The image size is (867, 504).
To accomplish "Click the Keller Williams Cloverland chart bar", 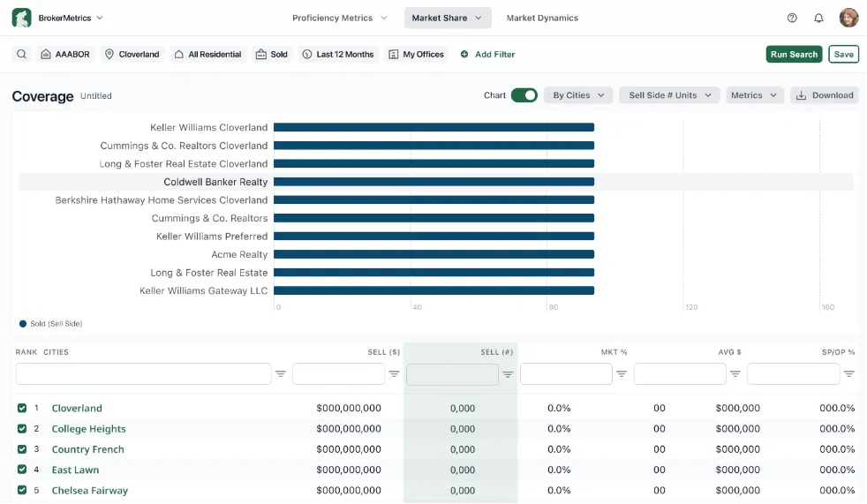I will [x=434, y=127].
